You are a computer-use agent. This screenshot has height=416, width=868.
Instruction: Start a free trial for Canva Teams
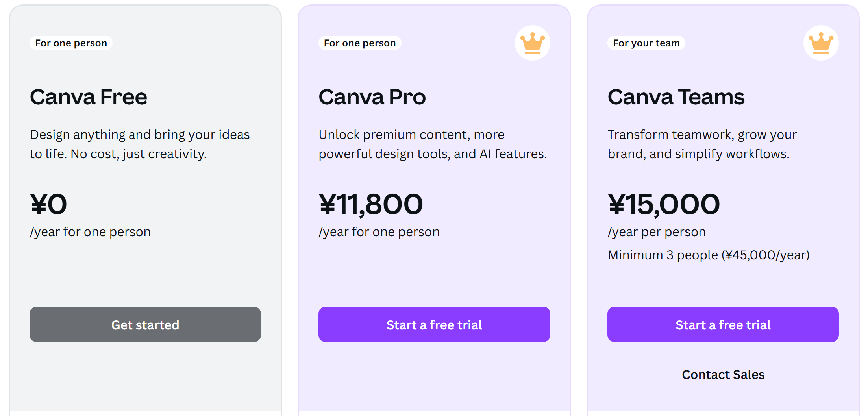723,324
